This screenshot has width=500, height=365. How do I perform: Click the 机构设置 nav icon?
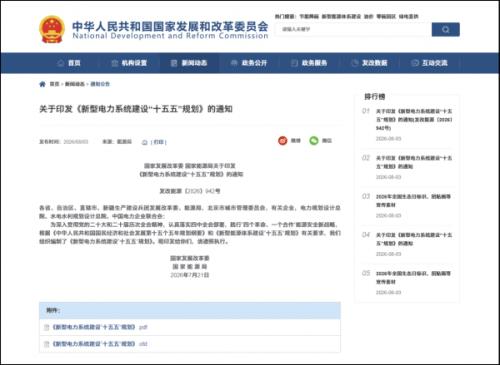click(x=114, y=63)
